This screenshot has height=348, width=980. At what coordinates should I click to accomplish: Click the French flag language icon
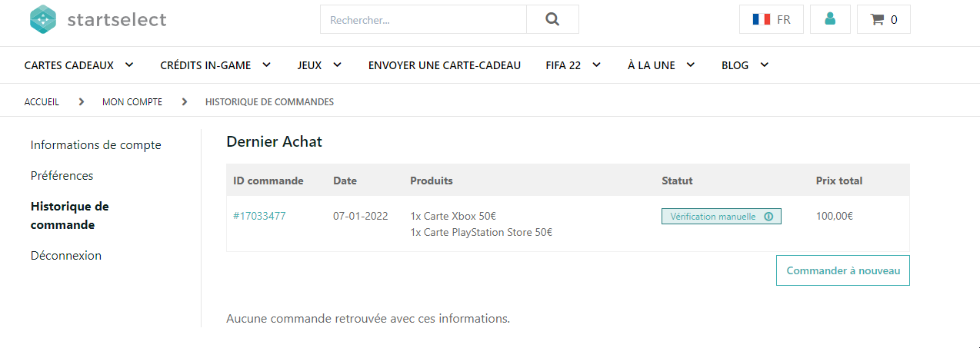pos(762,20)
